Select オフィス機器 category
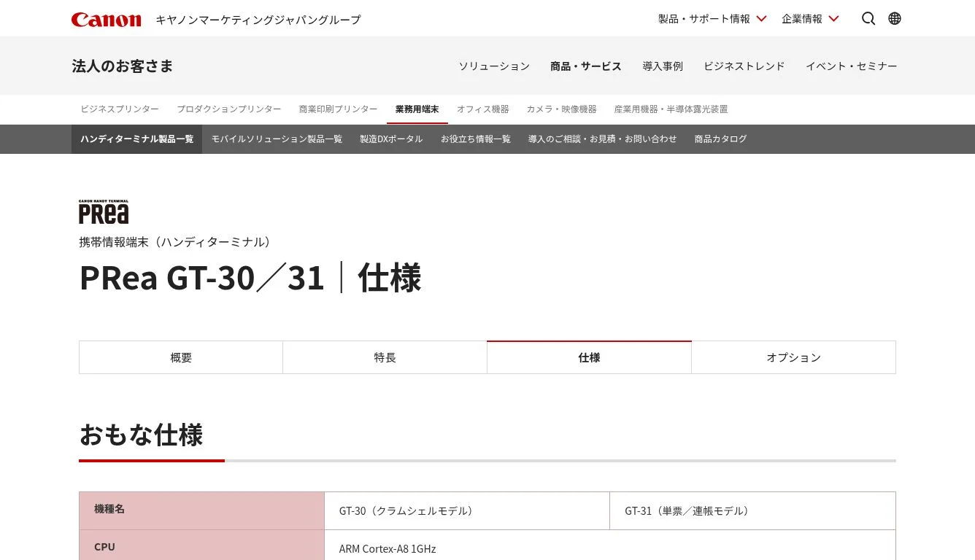 (483, 109)
